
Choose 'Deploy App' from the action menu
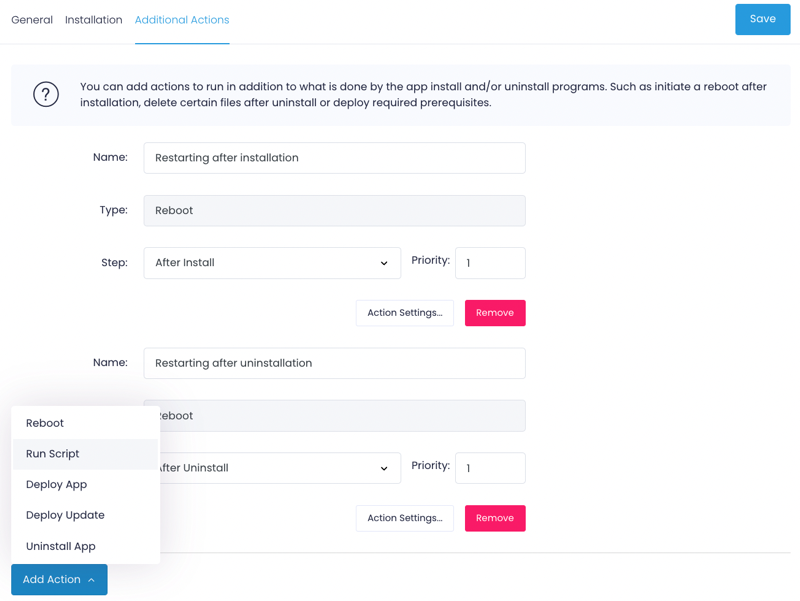55,484
